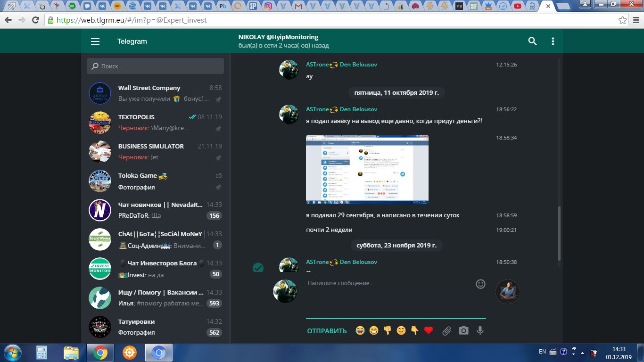Go back in the browser
Screen dimensions: 644x362
[8, 20]
